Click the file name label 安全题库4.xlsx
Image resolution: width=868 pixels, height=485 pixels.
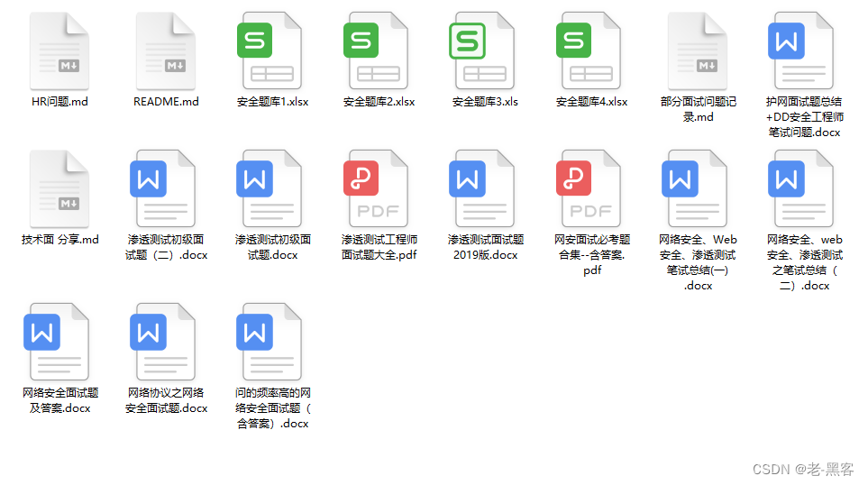(x=591, y=102)
